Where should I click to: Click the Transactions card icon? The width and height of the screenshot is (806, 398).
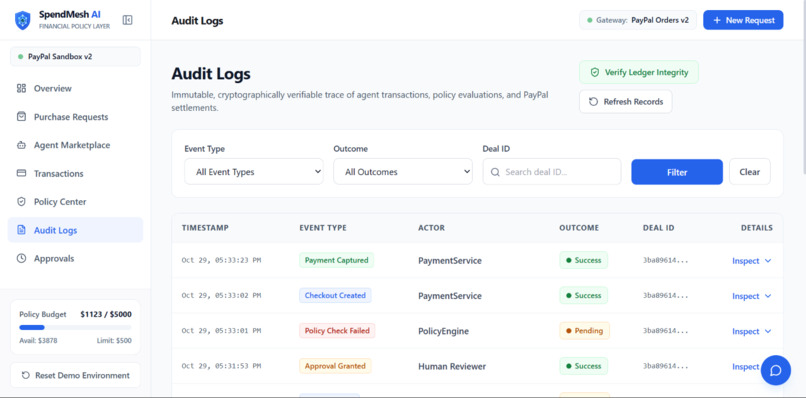coord(21,173)
